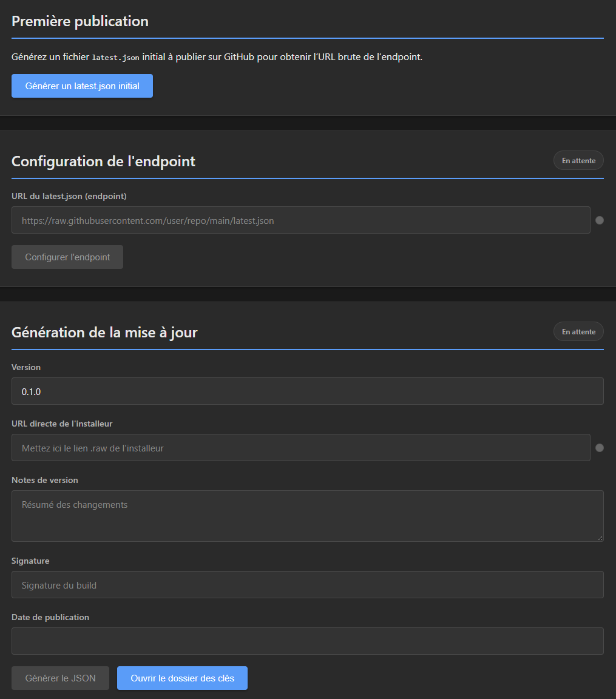Click 'En attente' badge in update generation section
The height and width of the screenshot is (699, 616).
coord(578,332)
